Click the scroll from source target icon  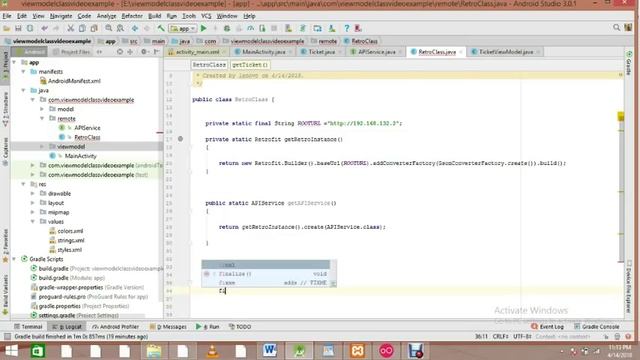[x=120, y=52]
